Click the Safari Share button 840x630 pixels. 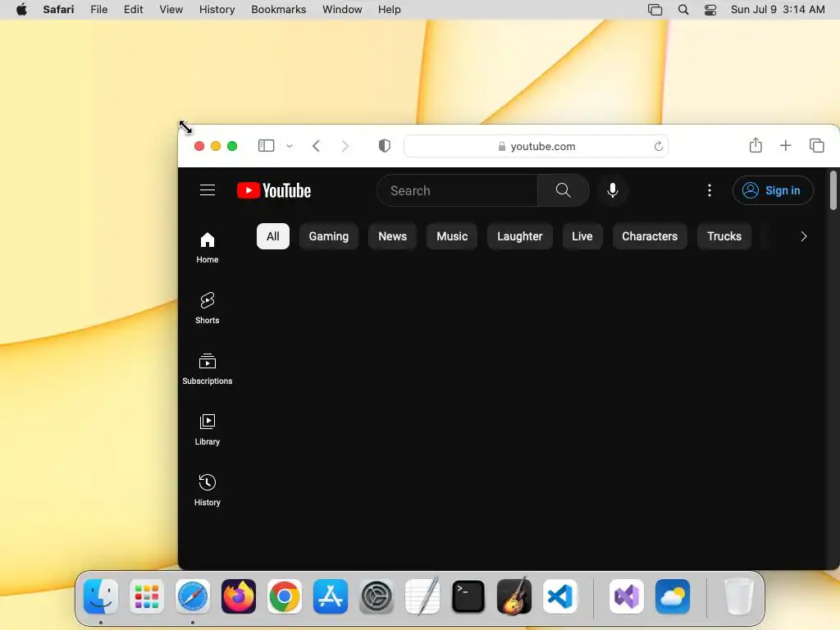coord(756,145)
